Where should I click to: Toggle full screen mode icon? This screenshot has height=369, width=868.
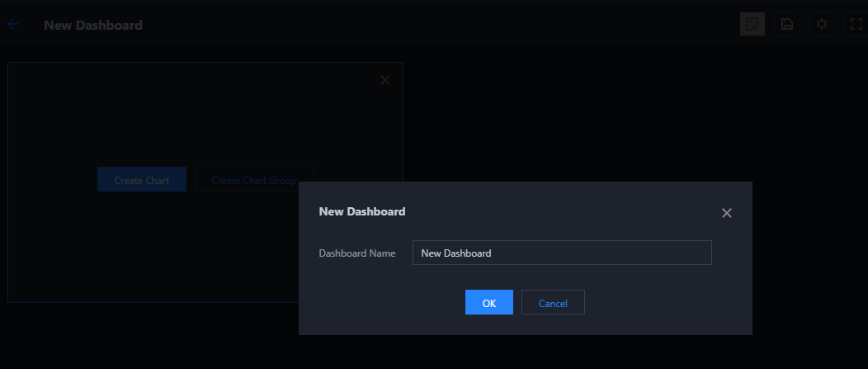point(856,25)
